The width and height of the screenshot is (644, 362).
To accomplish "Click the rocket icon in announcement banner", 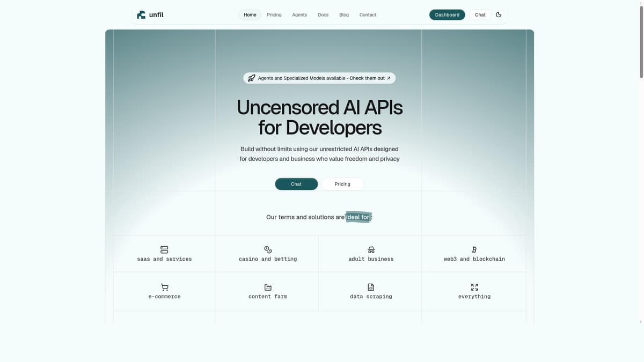I will coord(251,78).
